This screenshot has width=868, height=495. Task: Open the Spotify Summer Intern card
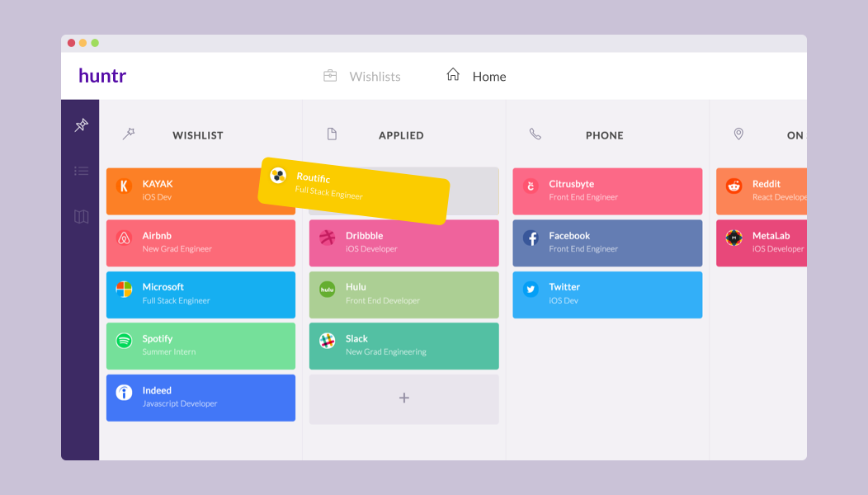pos(201,346)
